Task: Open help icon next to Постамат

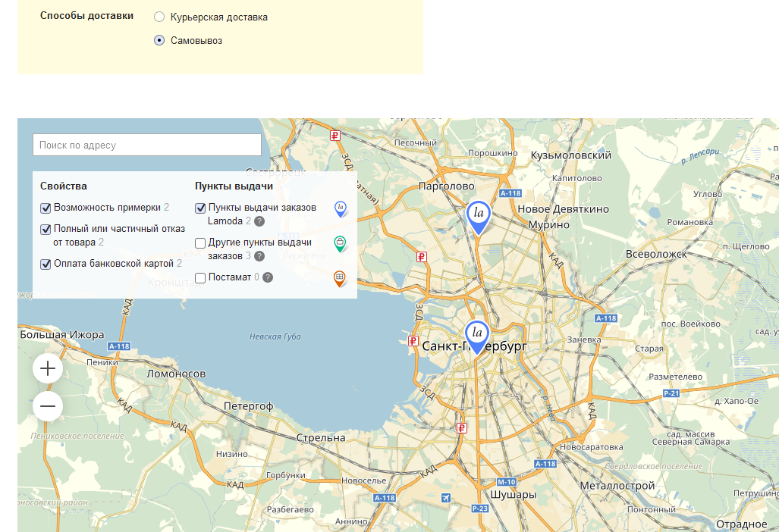Action: coord(268,277)
